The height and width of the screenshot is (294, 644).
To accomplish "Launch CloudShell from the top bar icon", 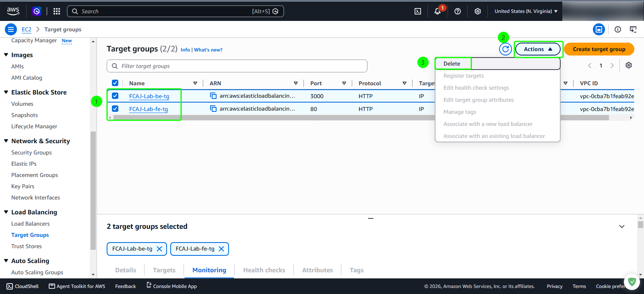I will [418, 11].
